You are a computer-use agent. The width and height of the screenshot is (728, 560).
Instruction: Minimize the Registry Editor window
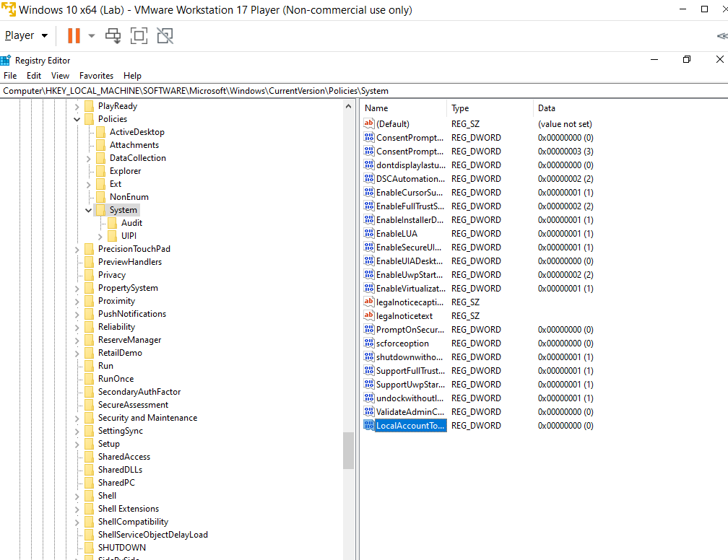click(x=654, y=59)
